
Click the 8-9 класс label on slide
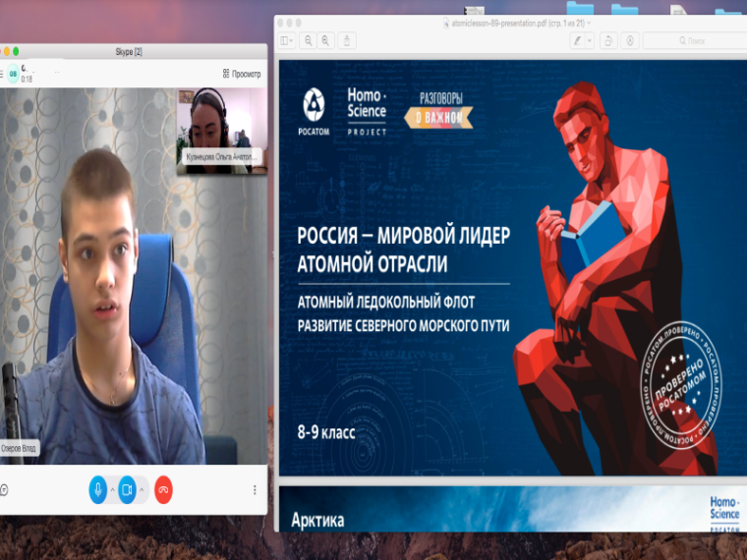[x=326, y=432]
